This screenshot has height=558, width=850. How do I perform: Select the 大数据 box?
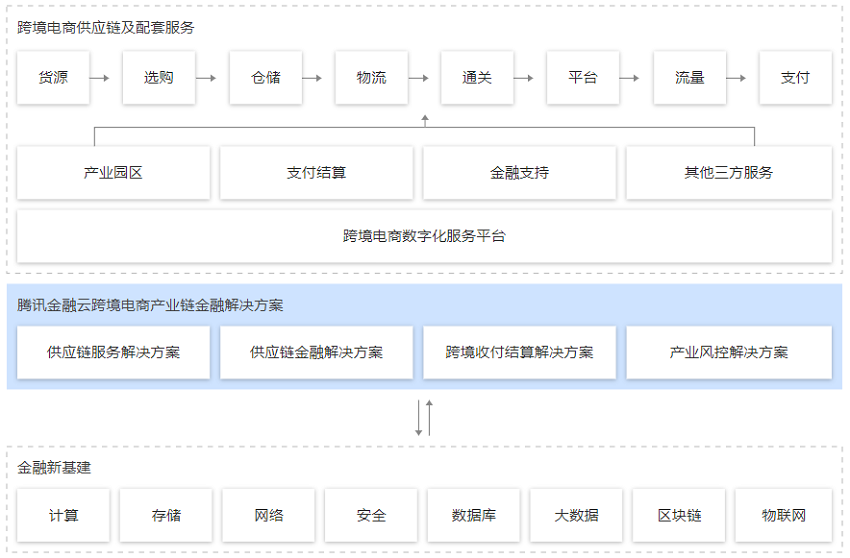click(576, 515)
